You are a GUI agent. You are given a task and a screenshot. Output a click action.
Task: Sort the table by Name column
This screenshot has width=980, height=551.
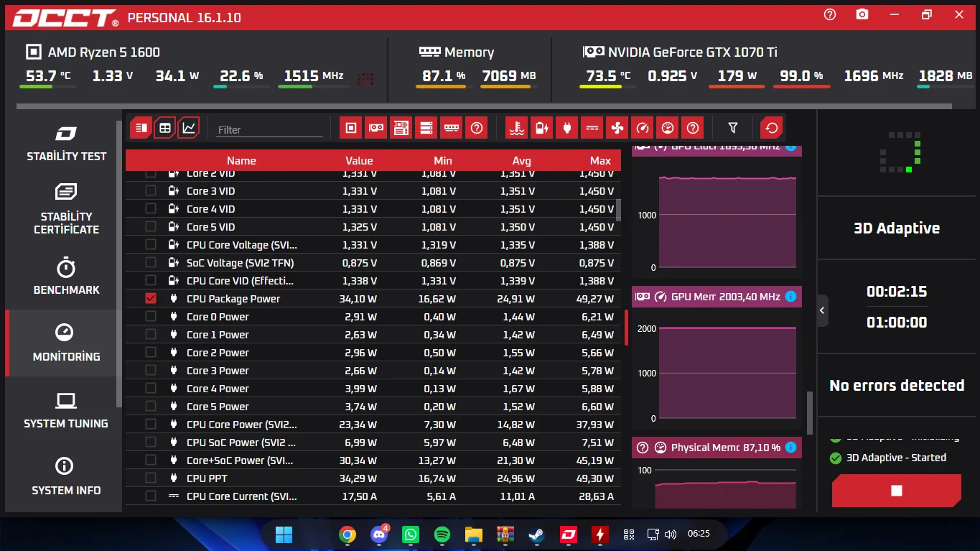(241, 160)
